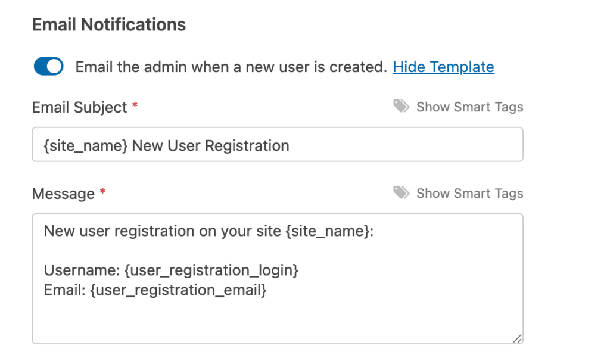Image resolution: width=610 pixels, height=364 pixels.
Task: Click the 'Username: {user_registration_login}' line
Action: click(171, 270)
